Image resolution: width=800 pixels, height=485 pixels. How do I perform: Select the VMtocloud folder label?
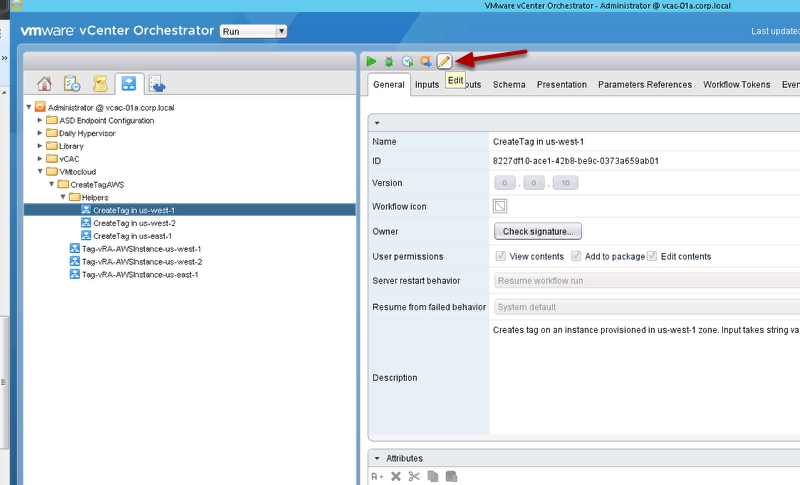coord(78,172)
